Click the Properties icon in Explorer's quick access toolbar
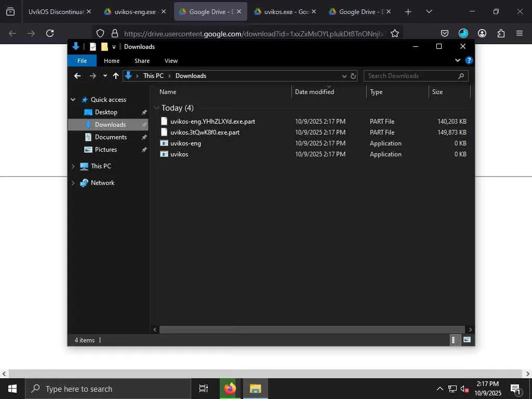Viewport: 532px width, 399px height. tap(93, 47)
